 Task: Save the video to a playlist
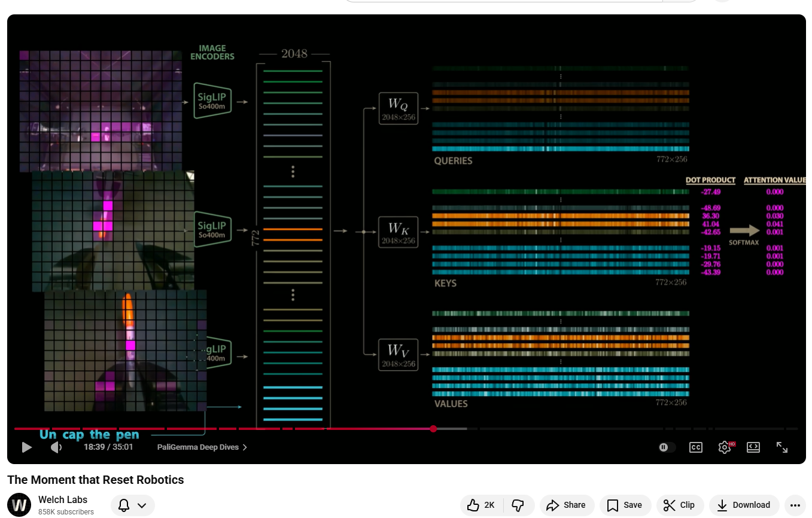click(624, 505)
